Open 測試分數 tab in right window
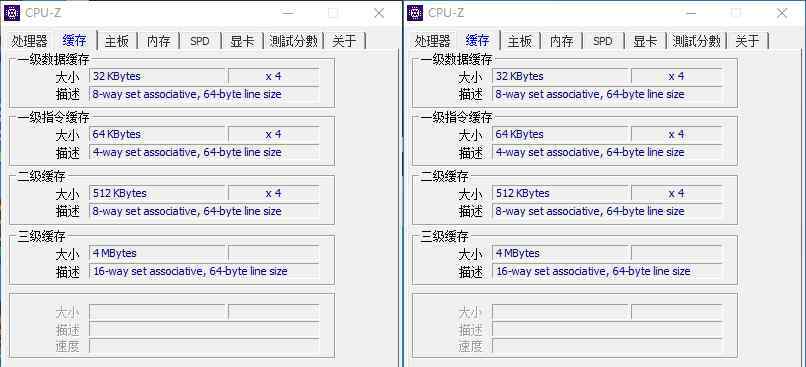Viewport: 806px width, 367px height. click(x=697, y=41)
